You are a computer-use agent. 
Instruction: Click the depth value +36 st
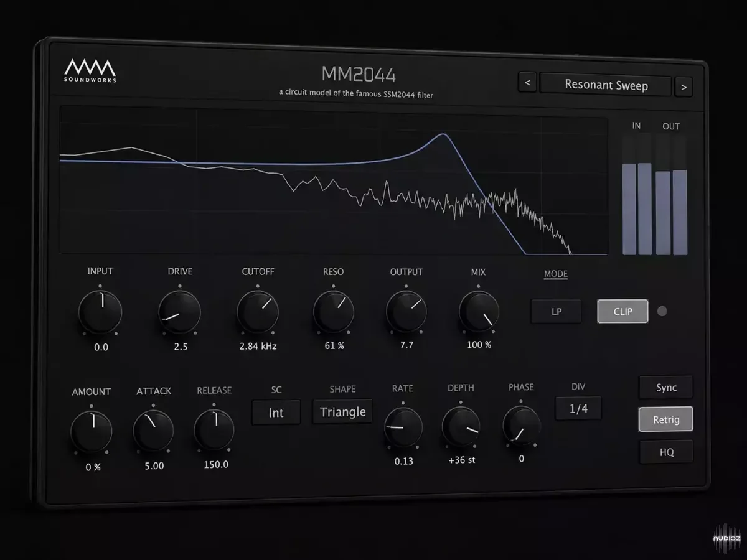(x=461, y=460)
